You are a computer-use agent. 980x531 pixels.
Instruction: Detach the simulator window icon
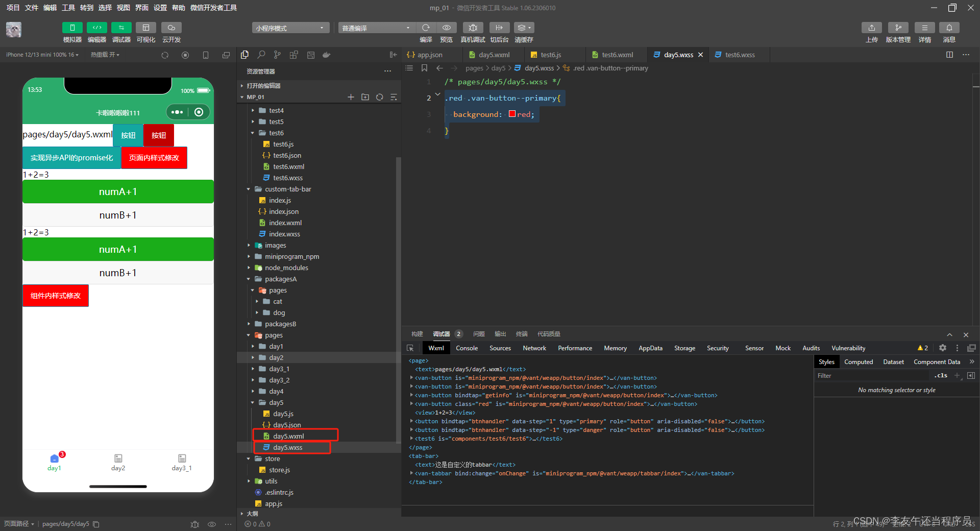click(x=226, y=55)
